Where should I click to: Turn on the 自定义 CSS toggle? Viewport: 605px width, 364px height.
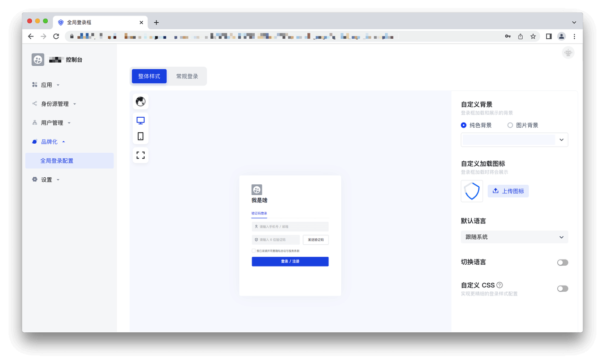click(x=562, y=288)
